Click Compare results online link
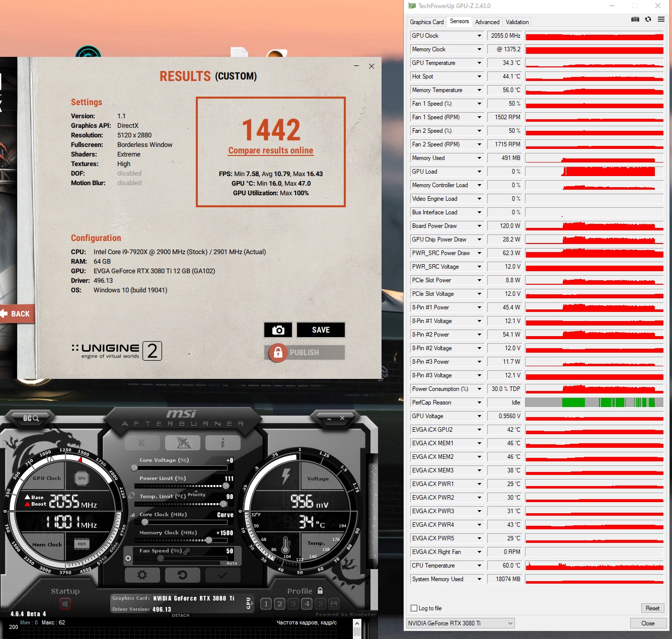The height and width of the screenshot is (639, 672). pos(271,150)
